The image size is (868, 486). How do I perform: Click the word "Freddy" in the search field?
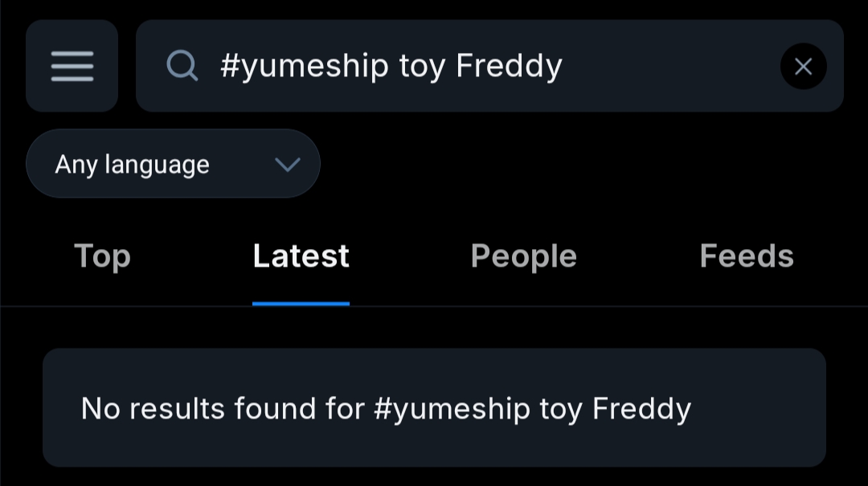click(x=509, y=66)
